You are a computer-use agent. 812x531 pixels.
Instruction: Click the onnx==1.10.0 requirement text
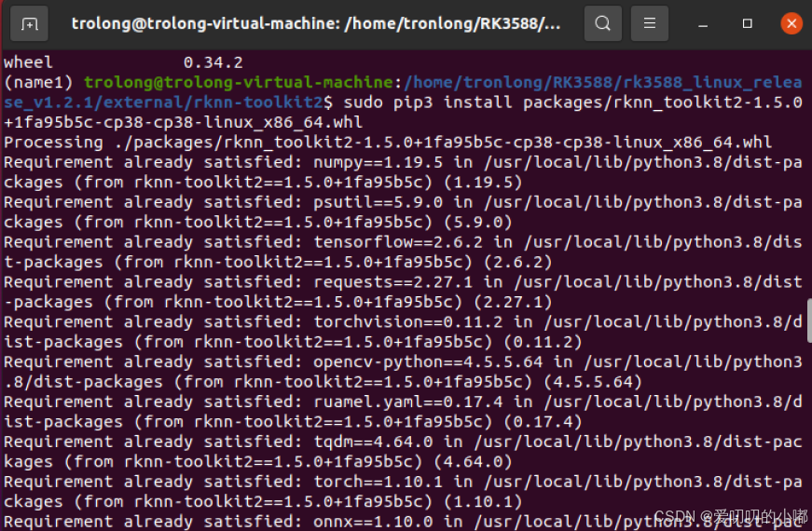(373, 521)
